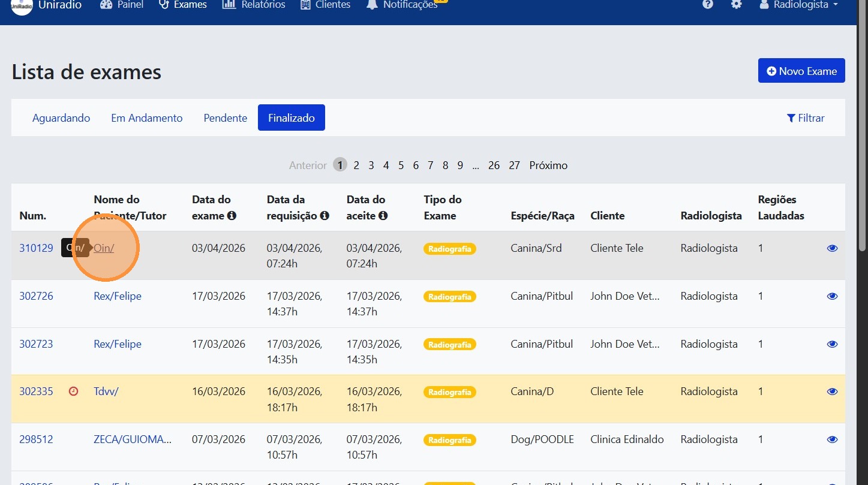Click the Uniradio logo

click(x=22, y=5)
